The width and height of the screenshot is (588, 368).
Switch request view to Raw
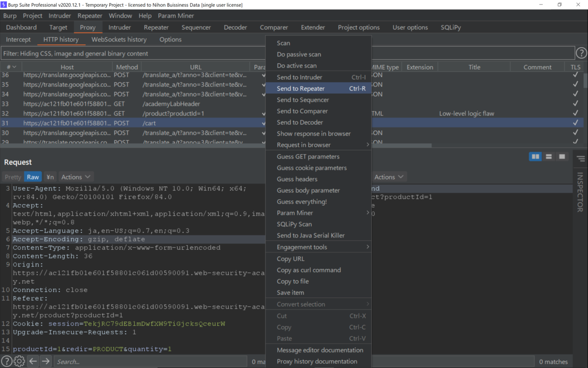(33, 177)
